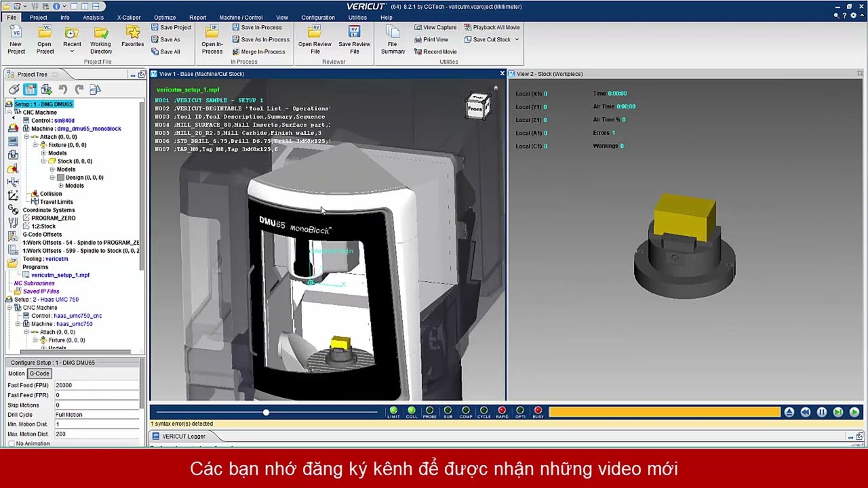This screenshot has height=488, width=868.
Task: Open the Recent projects dropdown
Action: point(72,52)
